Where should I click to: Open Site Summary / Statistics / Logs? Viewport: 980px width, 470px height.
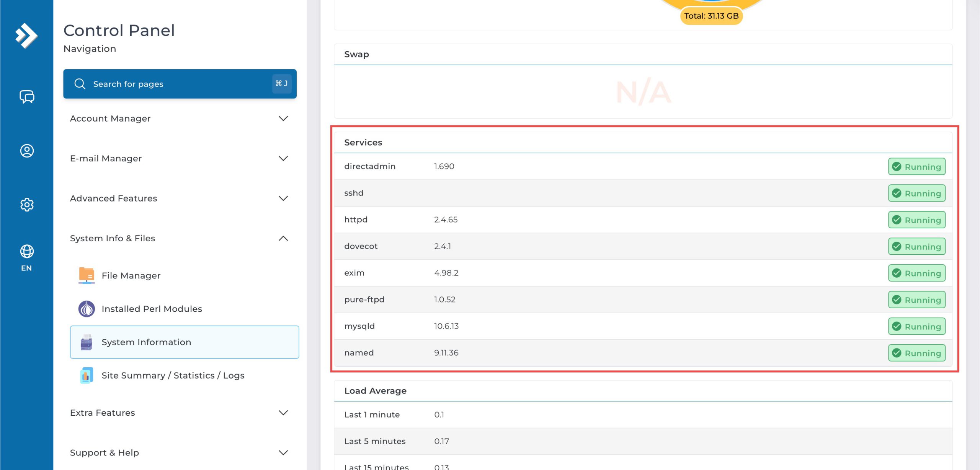(x=173, y=375)
